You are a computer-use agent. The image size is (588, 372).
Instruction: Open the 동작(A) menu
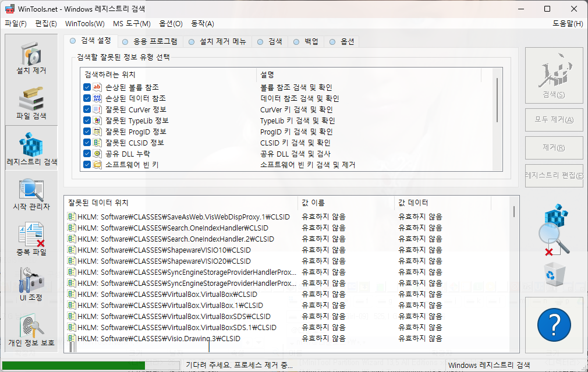click(203, 24)
